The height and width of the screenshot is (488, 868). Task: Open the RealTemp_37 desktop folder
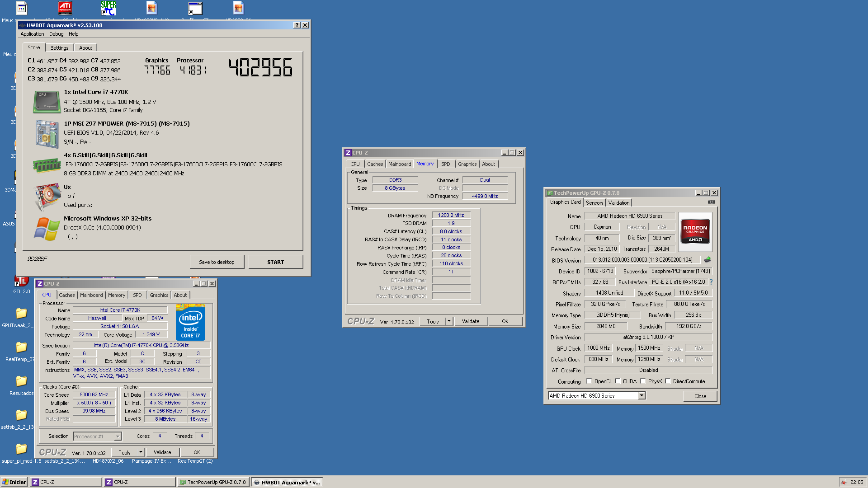pos(21,347)
